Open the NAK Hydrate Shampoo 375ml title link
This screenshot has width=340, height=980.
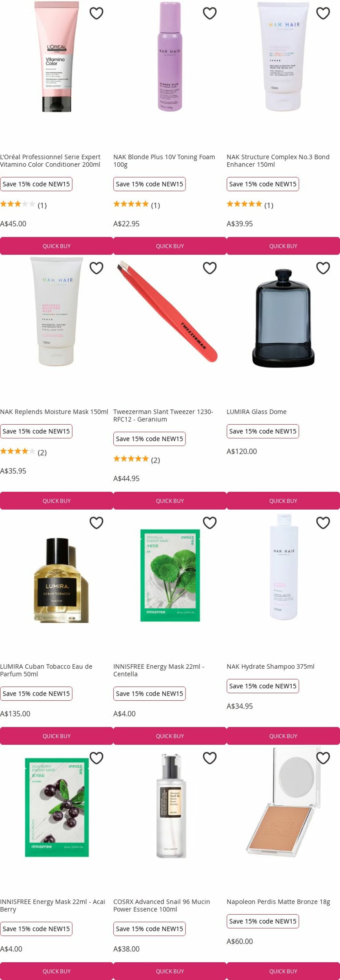coord(270,666)
